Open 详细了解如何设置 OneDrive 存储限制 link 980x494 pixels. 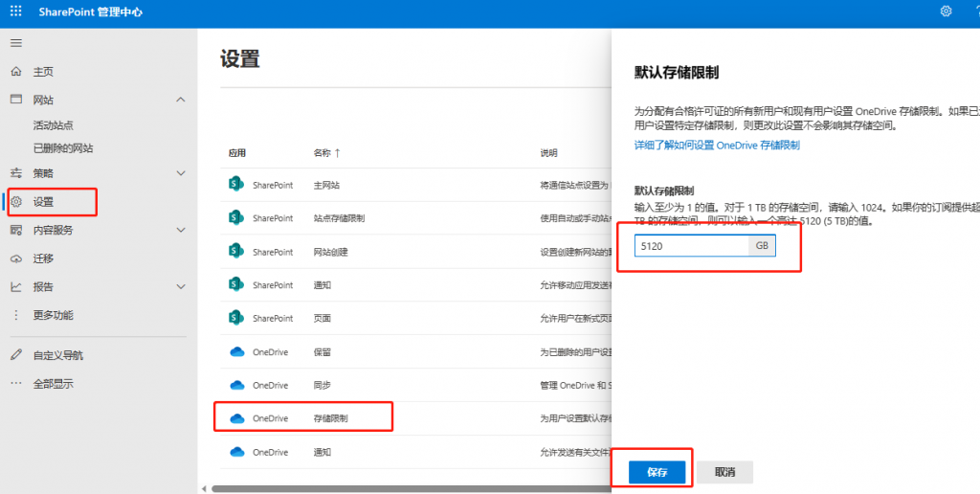tap(717, 146)
